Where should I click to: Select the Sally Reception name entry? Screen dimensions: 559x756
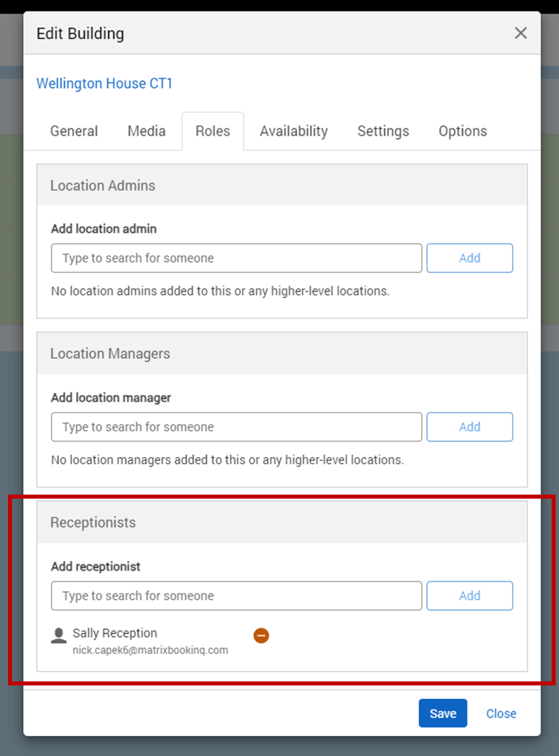pyautogui.click(x=115, y=633)
